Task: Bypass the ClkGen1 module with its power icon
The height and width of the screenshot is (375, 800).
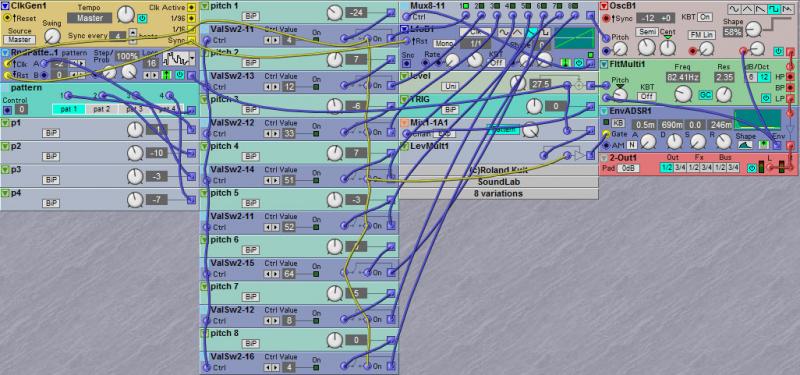Action: 142,19
